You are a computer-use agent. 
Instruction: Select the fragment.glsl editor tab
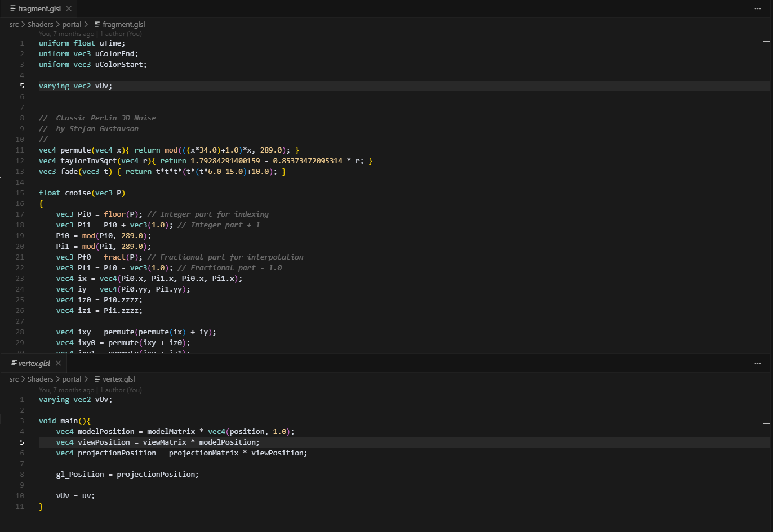tap(39, 8)
